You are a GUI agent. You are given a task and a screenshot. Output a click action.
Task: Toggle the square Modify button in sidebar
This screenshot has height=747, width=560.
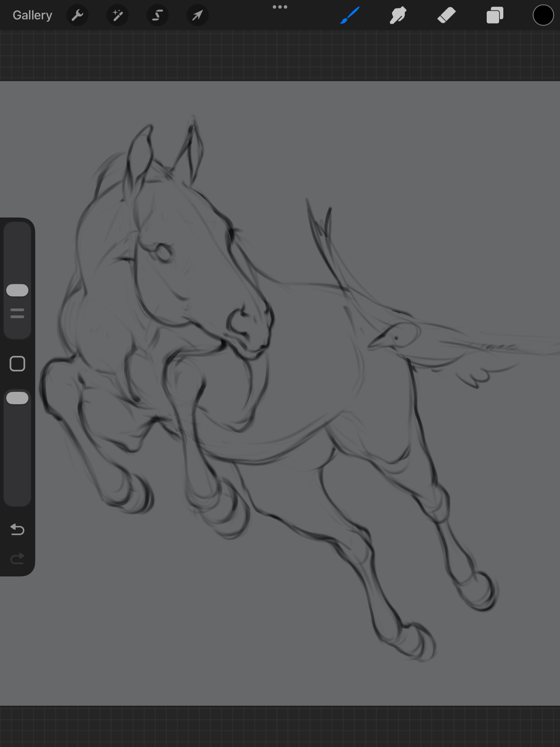(x=18, y=363)
